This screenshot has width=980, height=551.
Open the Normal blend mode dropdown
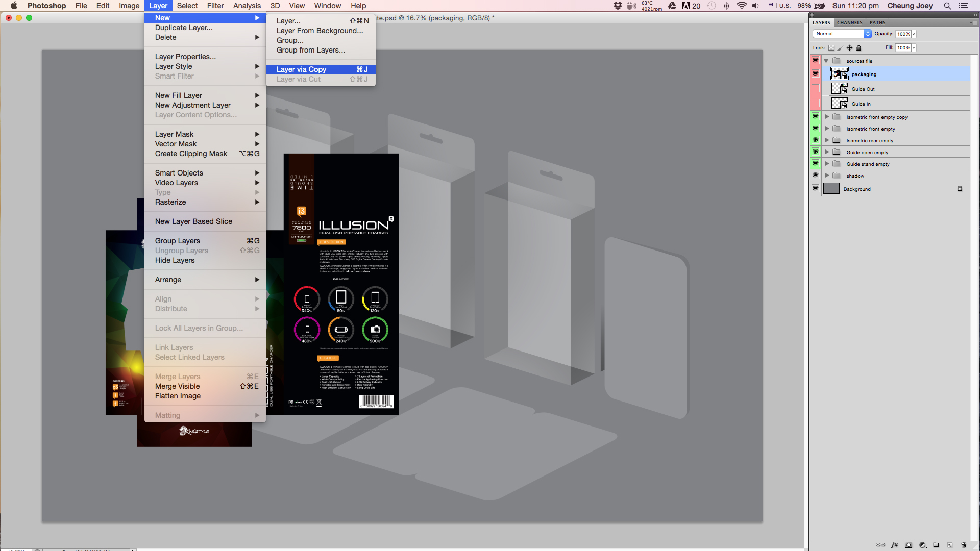pyautogui.click(x=842, y=34)
